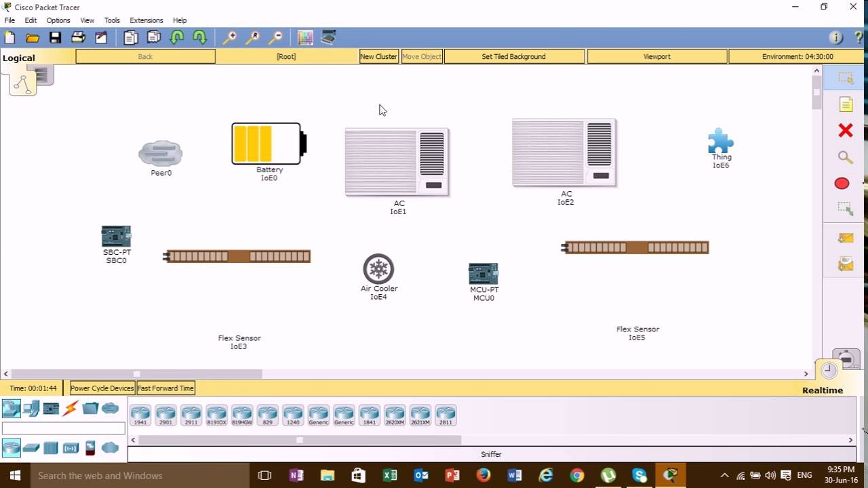Click the taskbar search box

click(140, 475)
